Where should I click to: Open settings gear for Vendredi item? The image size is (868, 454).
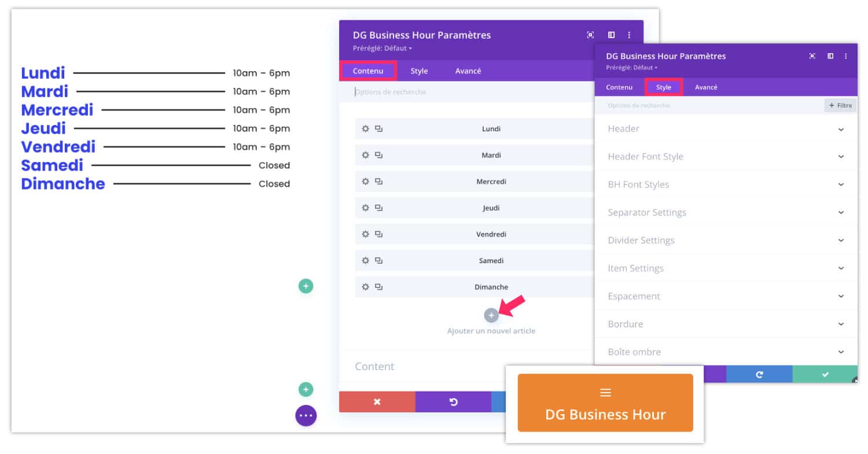tap(365, 234)
